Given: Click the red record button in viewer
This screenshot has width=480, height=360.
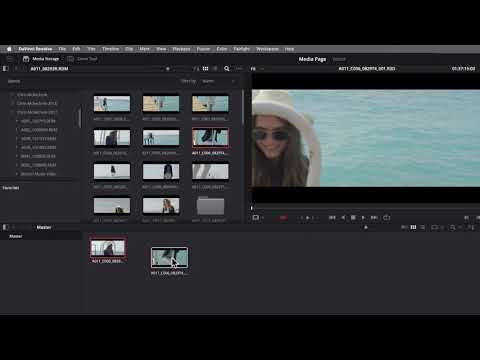Looking at the screenshot, I should pyautogui.click(x=283, y=218).
